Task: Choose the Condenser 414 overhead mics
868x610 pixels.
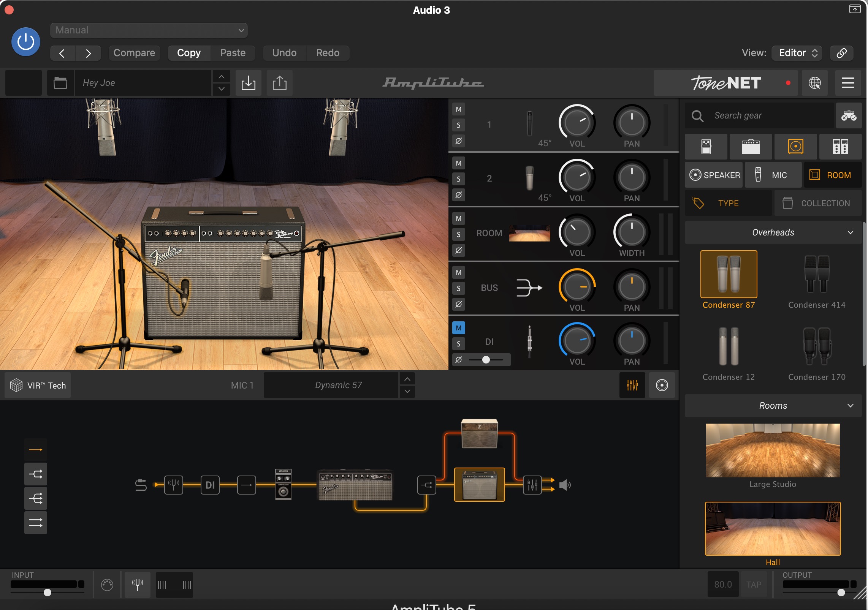Action: [817, 274]
